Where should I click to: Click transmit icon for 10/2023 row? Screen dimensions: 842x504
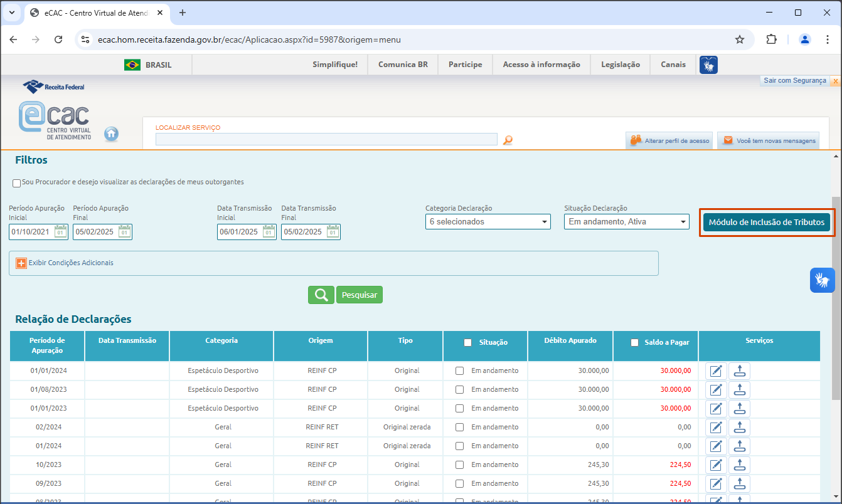(x=739, y=465)
